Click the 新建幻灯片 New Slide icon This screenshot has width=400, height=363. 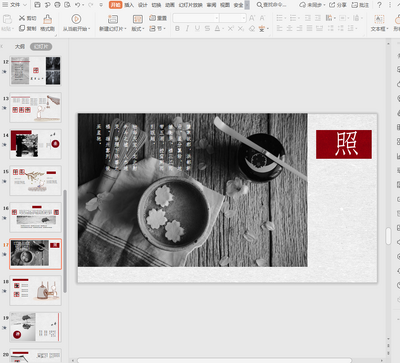click(x=113, y=19)
